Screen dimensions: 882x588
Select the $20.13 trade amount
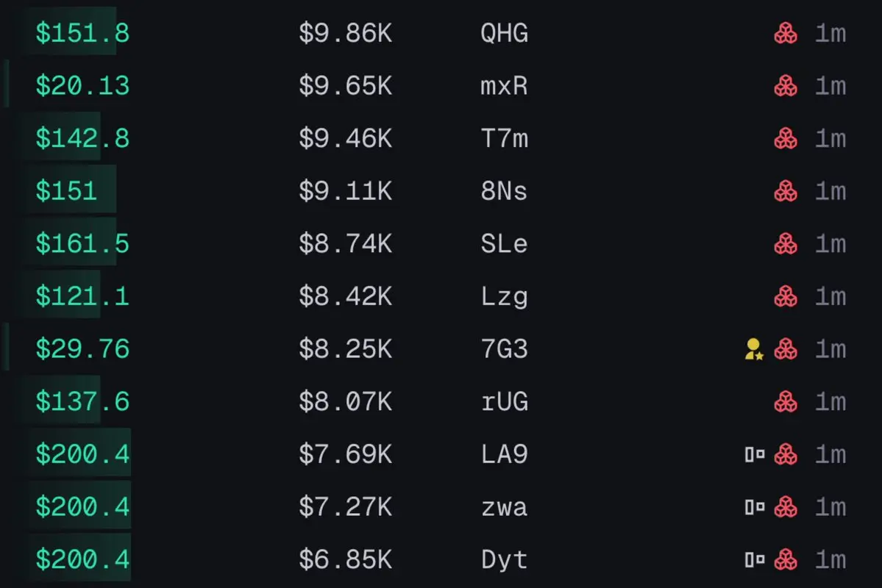pyautogui.click(x=82, y=86)
